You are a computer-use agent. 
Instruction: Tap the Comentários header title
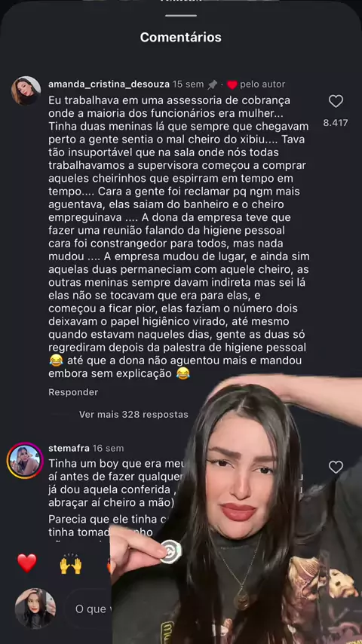pos(181,37)
